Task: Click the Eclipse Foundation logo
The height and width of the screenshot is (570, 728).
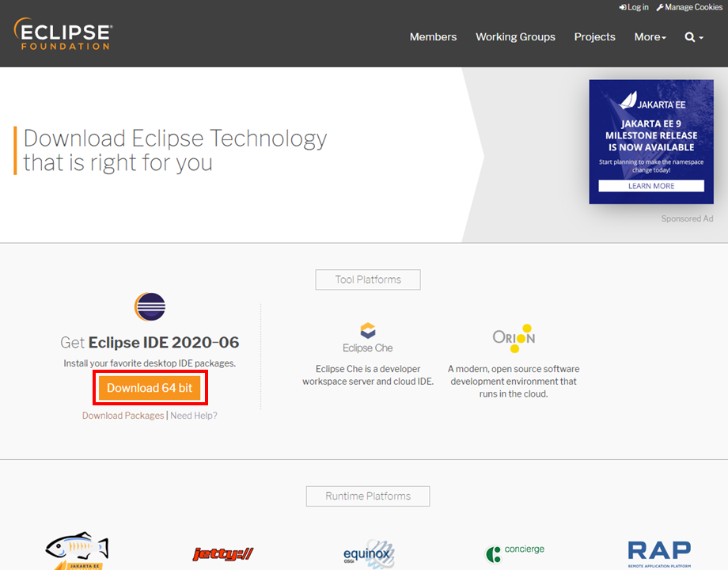Action: point(63,34)
